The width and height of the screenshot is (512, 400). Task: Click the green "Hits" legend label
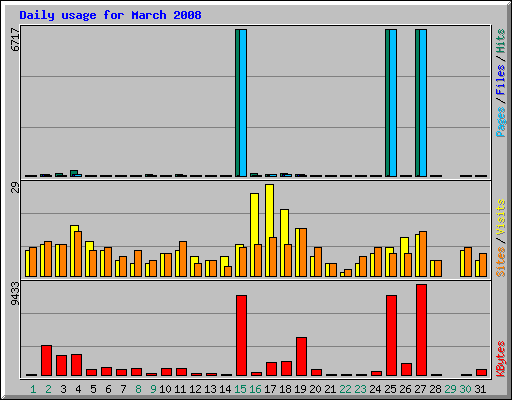(x=500, y=41)
